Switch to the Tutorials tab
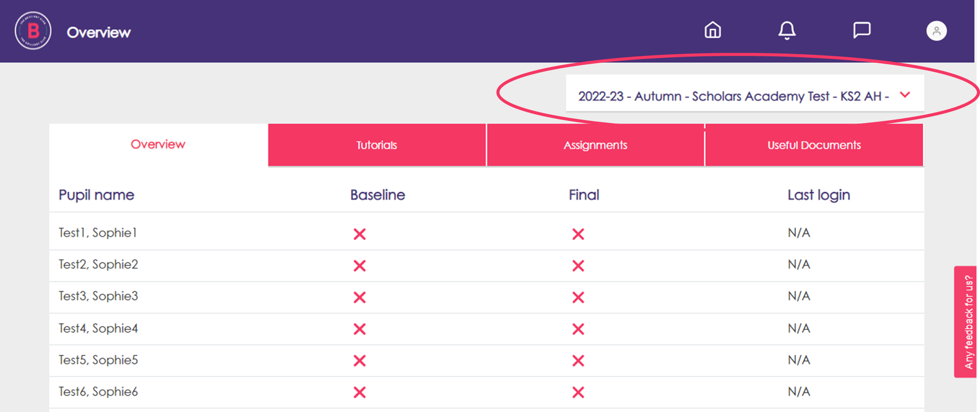This screenshot has height=412, width=980. click(x=377, y=145)
